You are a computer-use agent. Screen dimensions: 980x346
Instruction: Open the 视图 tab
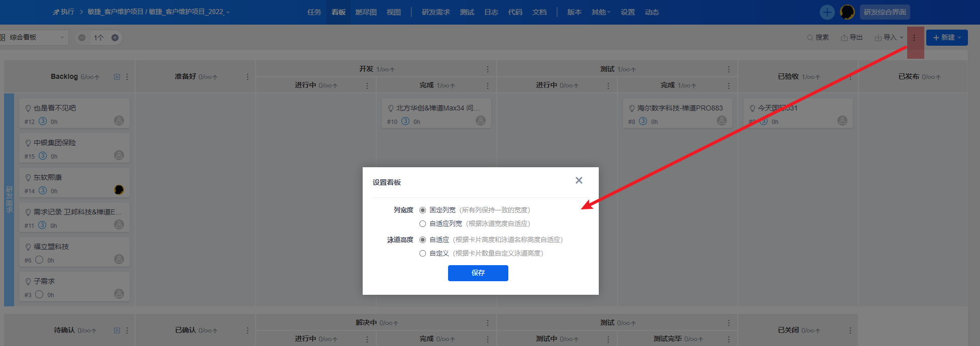(394, 12)
